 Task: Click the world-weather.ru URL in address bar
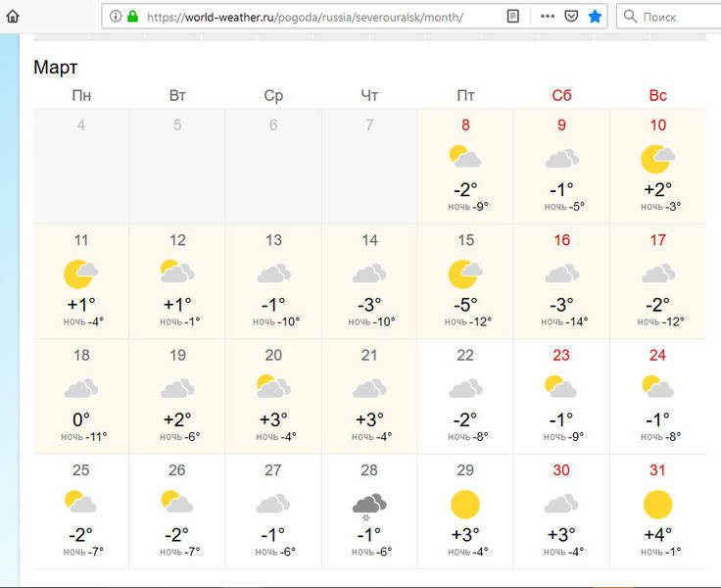click(x=304, y=17)
